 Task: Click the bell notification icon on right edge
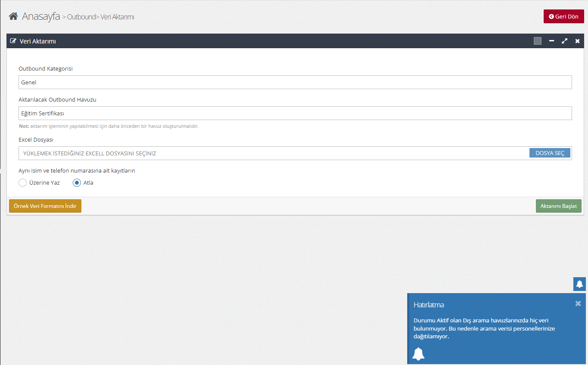pos(579,284)
